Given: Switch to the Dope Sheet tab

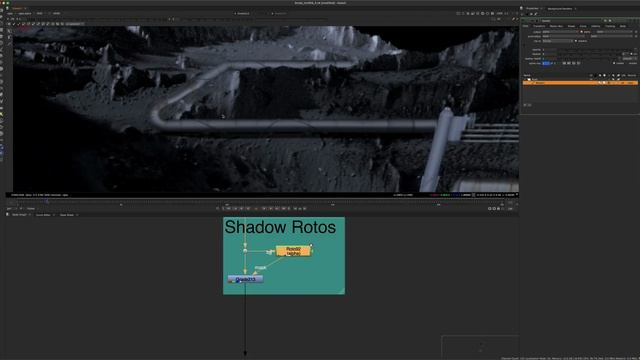Looking at the screenshot, I should pyautogui.click(x=67, y=215).
